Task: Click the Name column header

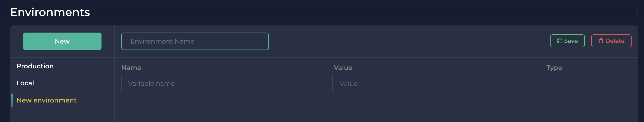Action: [131, 68]
